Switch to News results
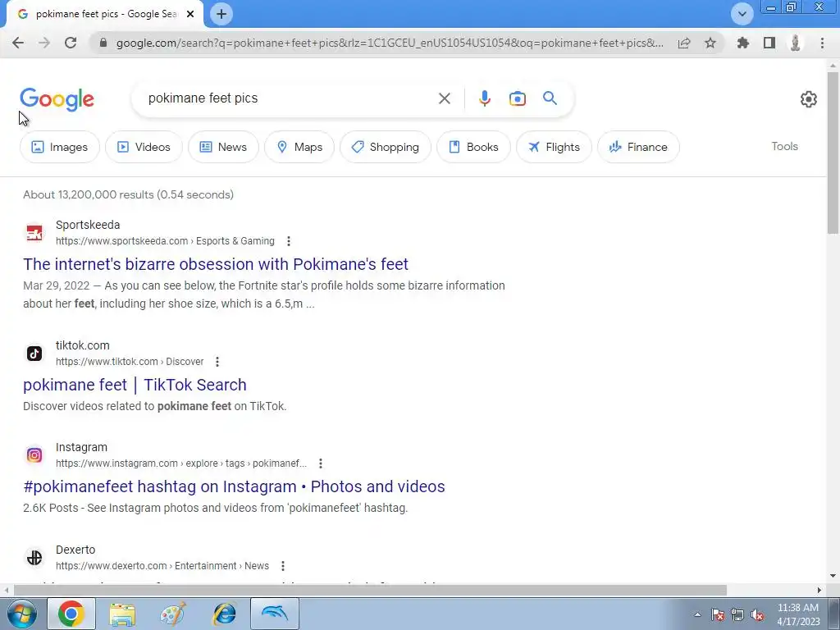840x630 pixels. (223, 147)
